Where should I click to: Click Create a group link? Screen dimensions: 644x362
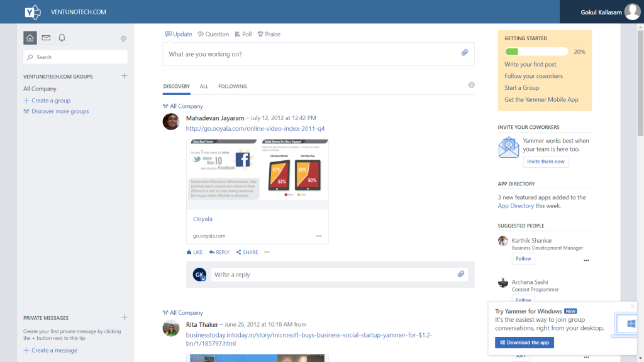pos(47,100)
